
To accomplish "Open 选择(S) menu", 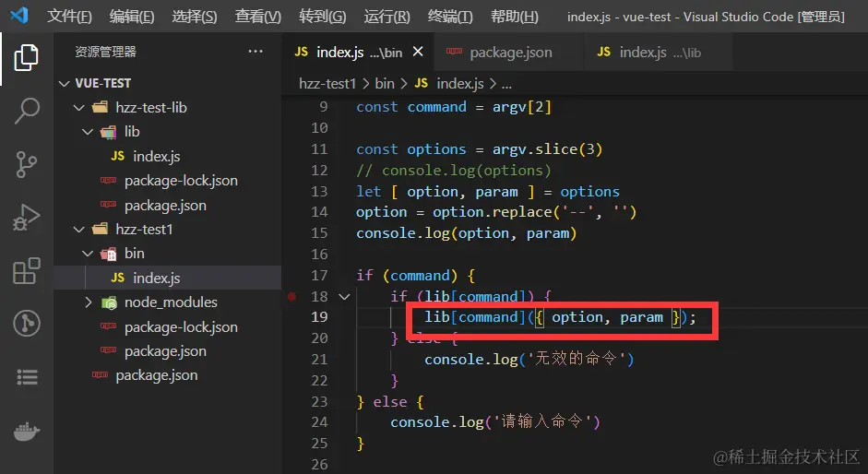I will tap(195, 17).
